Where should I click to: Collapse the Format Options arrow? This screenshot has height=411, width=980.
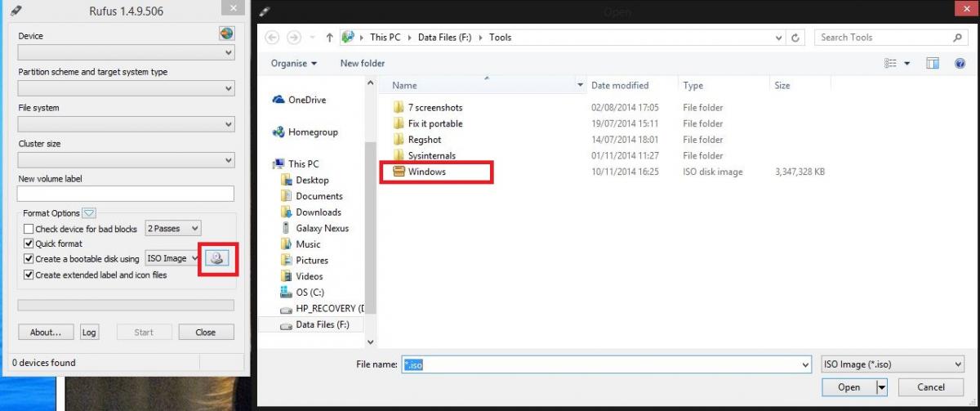coord(90,213)
